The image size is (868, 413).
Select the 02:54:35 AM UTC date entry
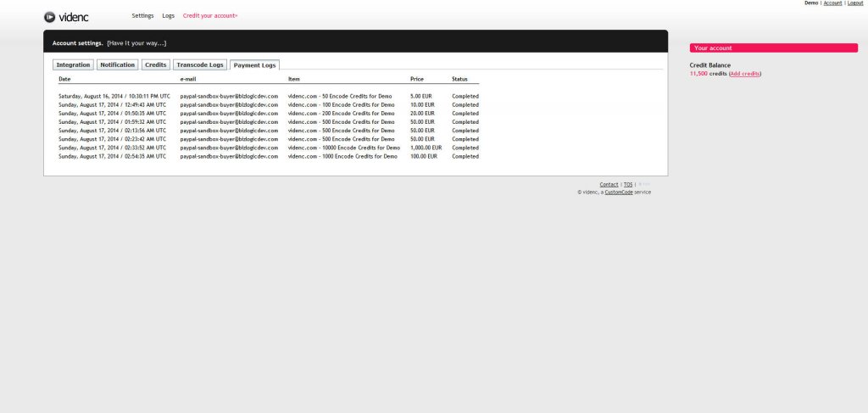point(113,157)
